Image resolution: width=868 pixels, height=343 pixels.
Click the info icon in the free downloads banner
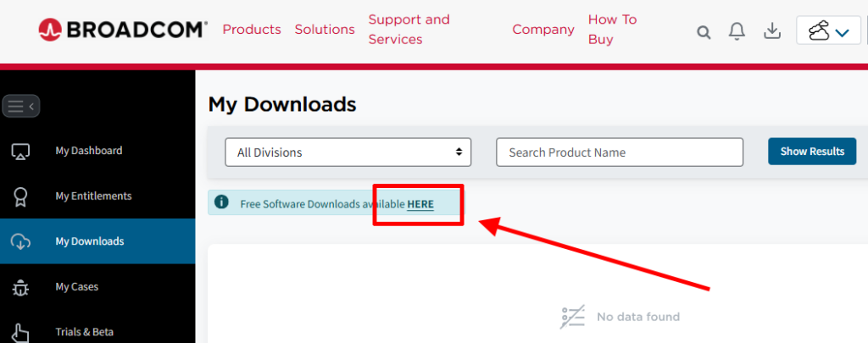221,202
